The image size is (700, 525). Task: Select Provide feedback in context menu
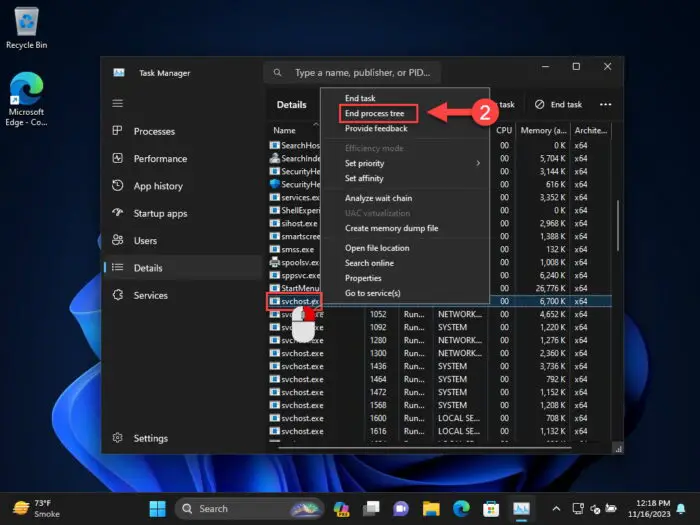pyautogui.click(x=376, y=129)
